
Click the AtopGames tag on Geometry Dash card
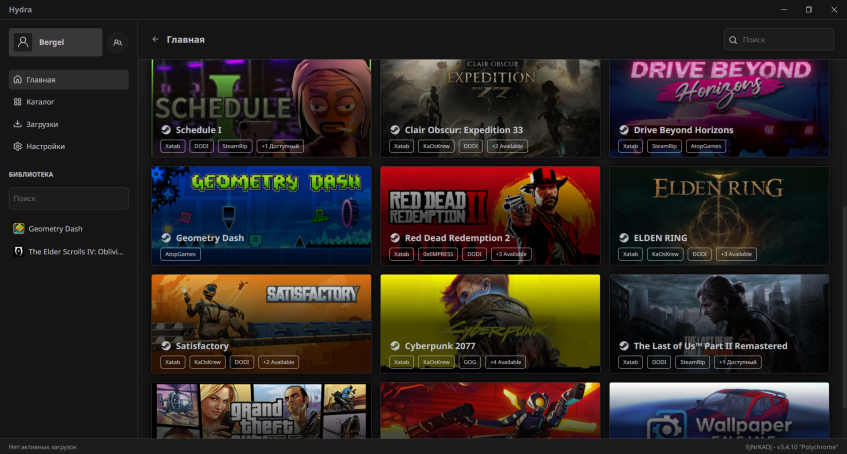tap(180, 254)
